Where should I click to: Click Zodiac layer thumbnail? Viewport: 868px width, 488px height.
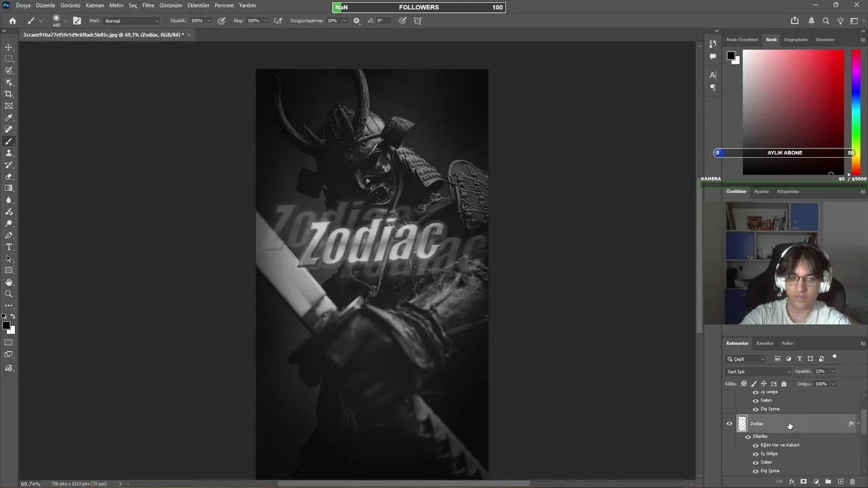[742, 424]
